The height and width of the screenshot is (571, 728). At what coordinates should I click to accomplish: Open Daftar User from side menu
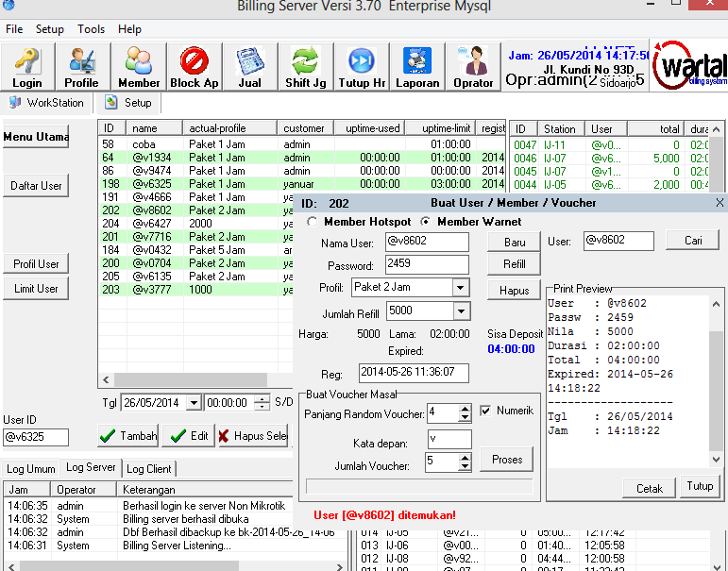36,186
